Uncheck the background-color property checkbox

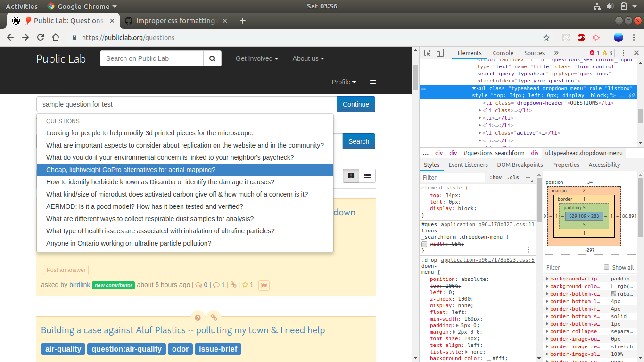pos(490,358)
